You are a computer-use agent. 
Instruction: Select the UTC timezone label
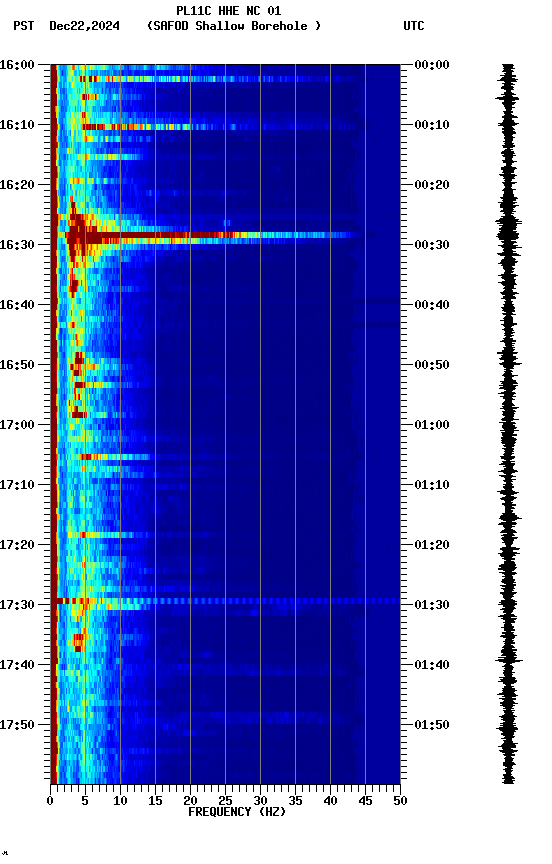pos(414,26)
